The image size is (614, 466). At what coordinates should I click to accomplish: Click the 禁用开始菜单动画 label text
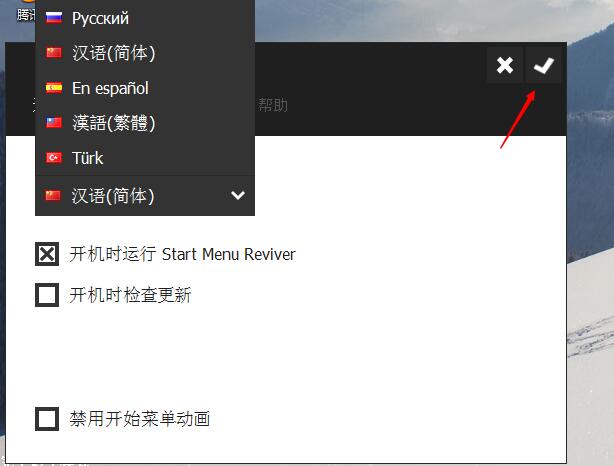(140, 419)
